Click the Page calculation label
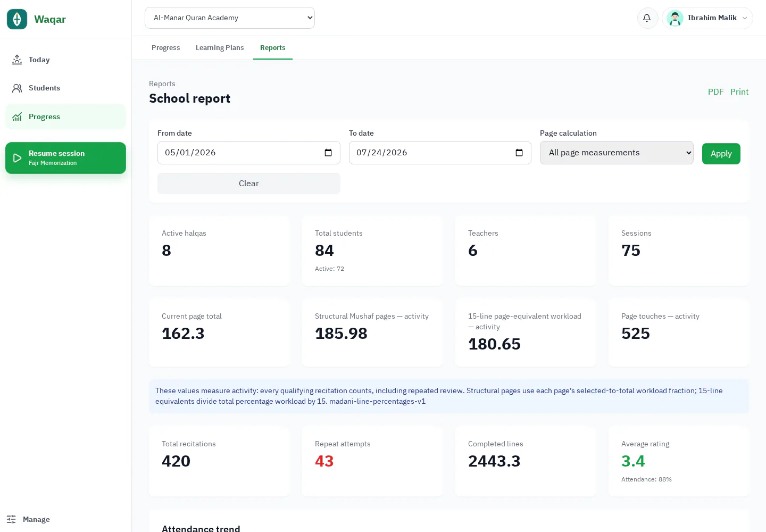Screen dimensions: 766x532 (568, 133)
